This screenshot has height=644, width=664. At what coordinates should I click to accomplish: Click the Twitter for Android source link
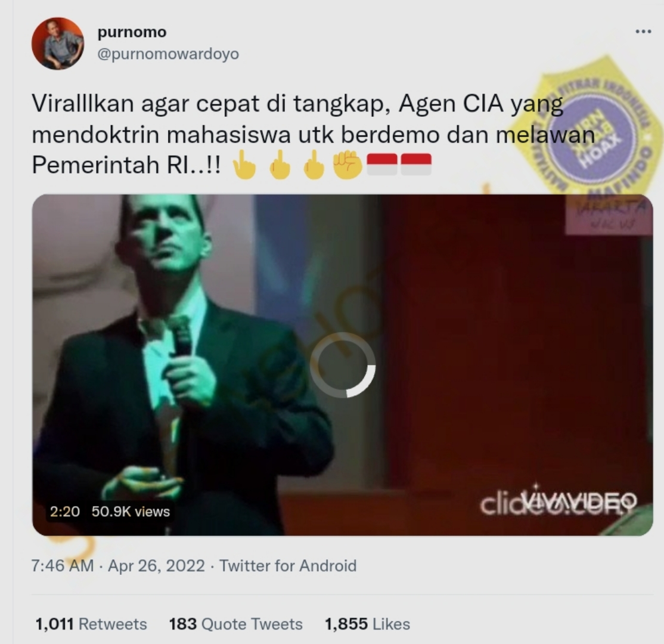pyautogui.click(x=288, y=566)
